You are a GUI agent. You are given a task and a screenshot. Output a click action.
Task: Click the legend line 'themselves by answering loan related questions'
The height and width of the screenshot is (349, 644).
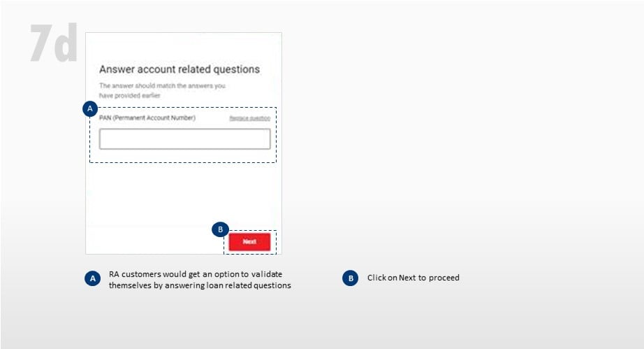pos(200,285)
